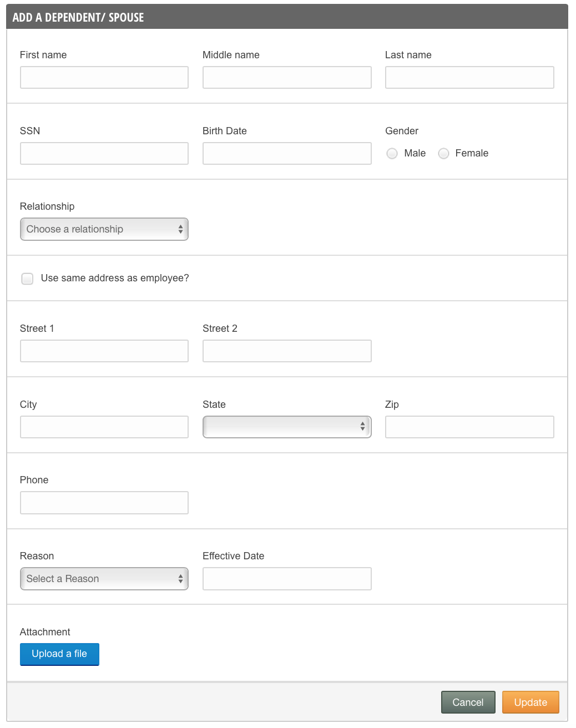Click the SSN input field
576x728 pixels.
point(104,154)
